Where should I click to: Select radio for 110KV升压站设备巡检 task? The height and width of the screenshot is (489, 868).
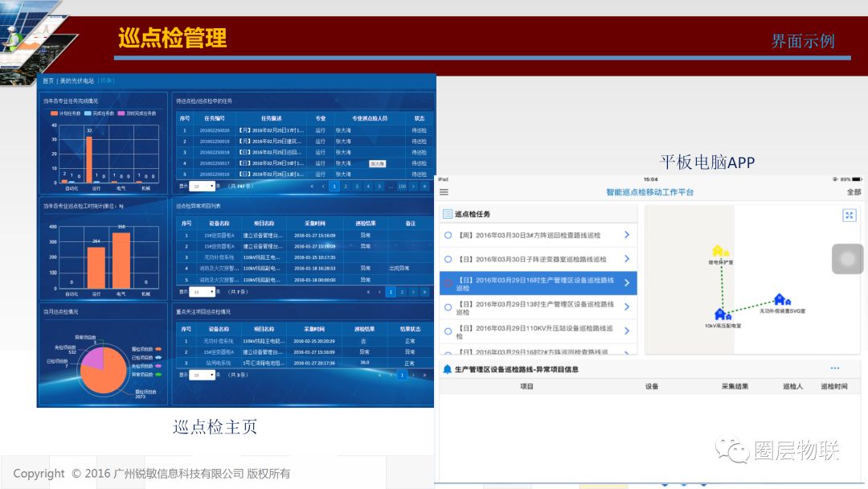click(448, 331)
